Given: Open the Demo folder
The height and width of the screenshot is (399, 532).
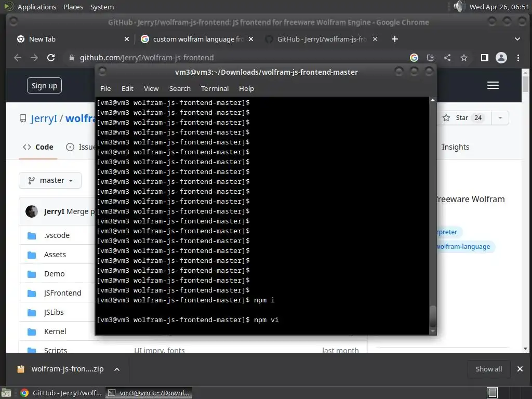Looking at the screenshot, I should pos(54,274).
